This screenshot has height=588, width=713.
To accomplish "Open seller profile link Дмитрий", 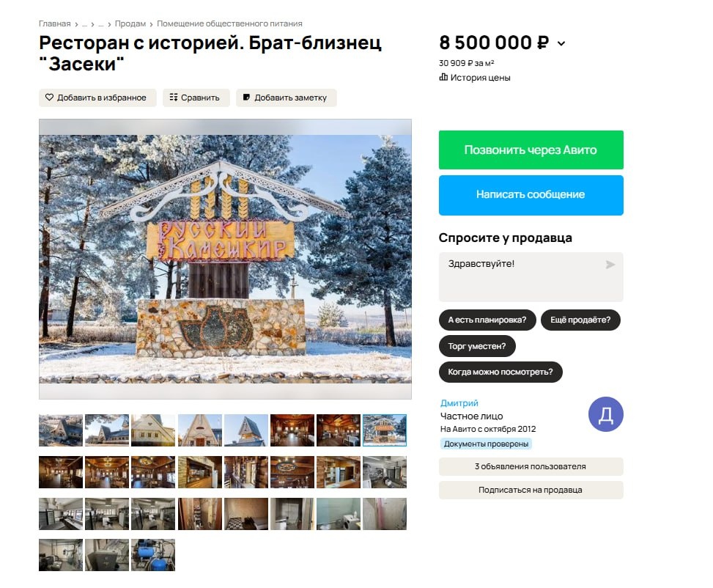I will coord(459,403).
